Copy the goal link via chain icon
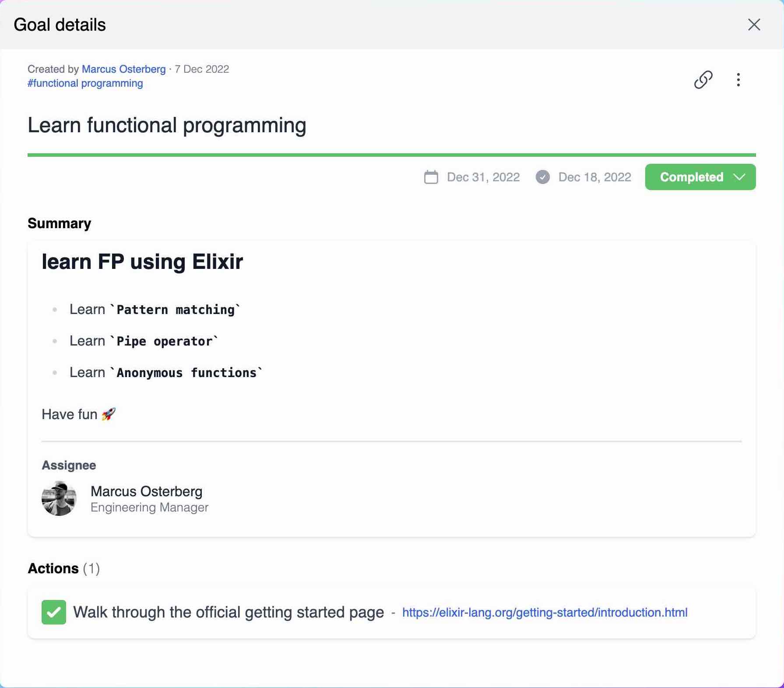This screenshot has width=784, height=688. 703,80
